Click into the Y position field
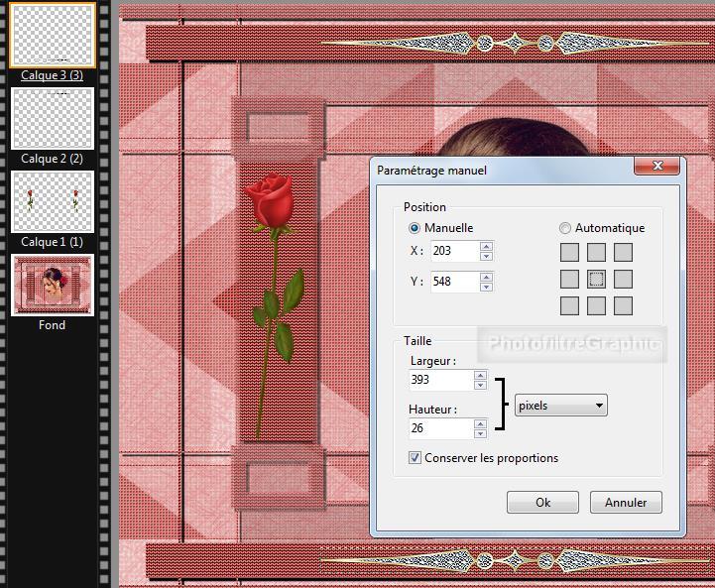This screenshot has width=715, height=588. tap(453, 282)
